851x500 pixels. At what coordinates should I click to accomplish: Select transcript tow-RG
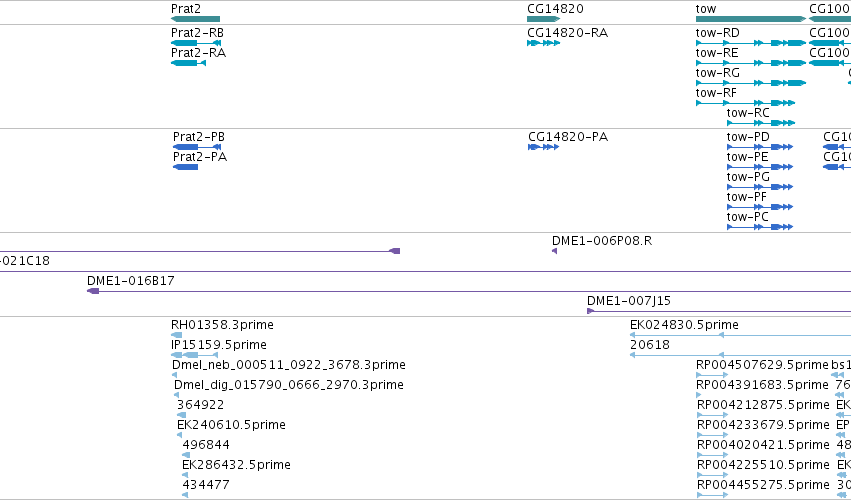(751, 83)
